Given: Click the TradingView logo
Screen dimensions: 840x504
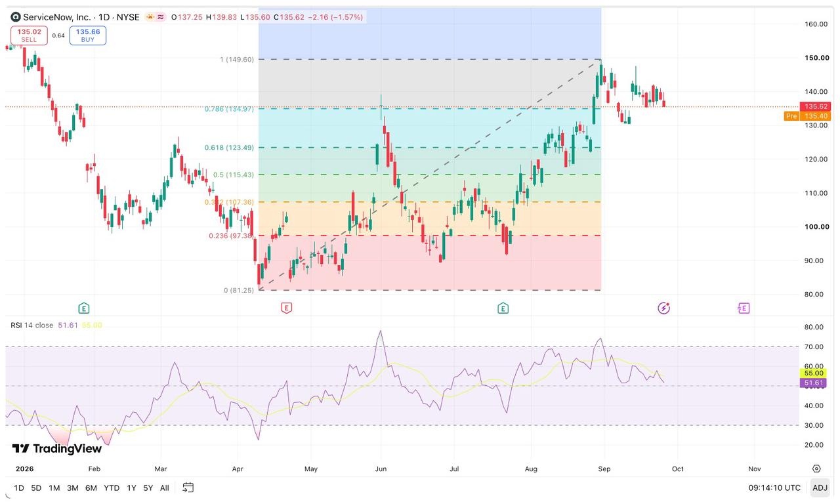Looking at the screenshot, I should coord(57,449).
